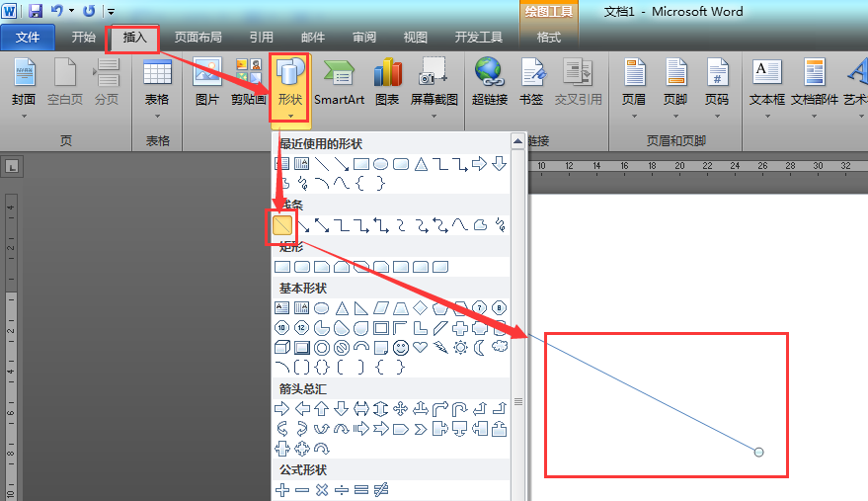This screenshot has height=501, width=868.
Task: Select the double-headed arrow line shape
Action: 322,225
